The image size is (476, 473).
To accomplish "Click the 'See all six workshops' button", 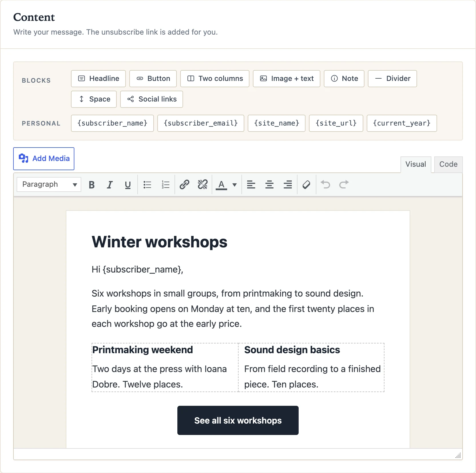I will 238,420.
